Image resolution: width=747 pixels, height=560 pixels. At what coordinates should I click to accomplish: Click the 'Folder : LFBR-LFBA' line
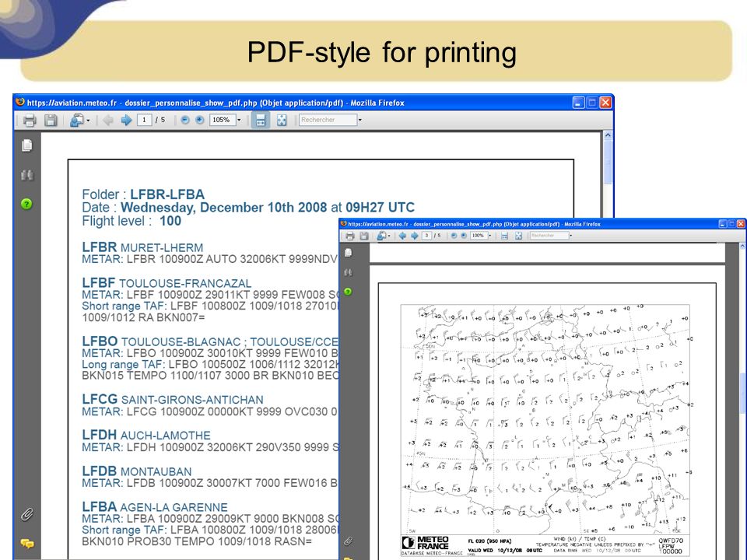tap(143, 194)
